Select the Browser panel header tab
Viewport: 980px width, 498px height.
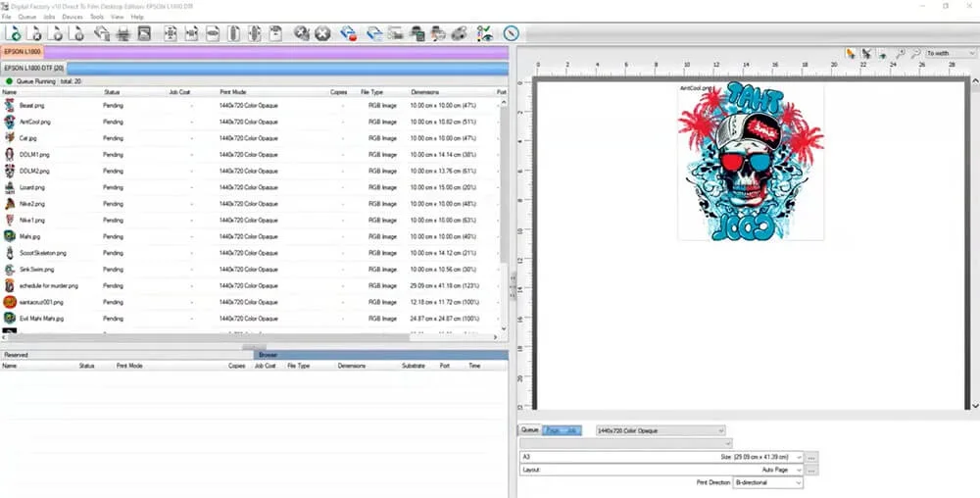(x=380, y=355)
